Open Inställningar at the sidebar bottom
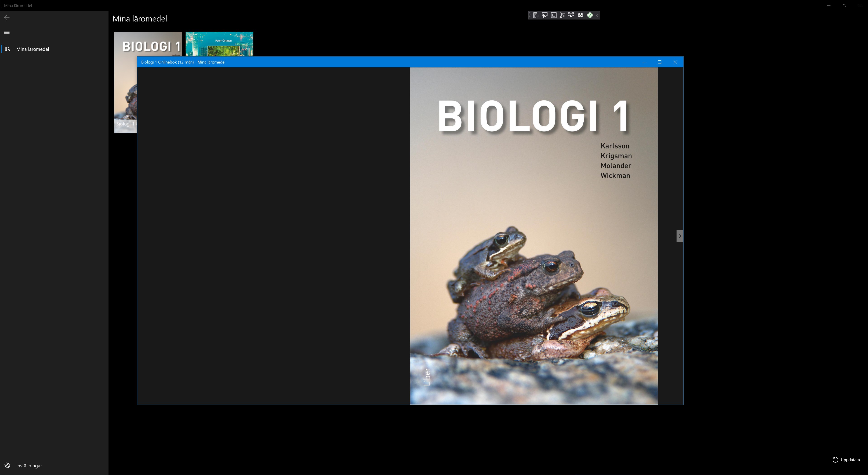 click(29, 466)
